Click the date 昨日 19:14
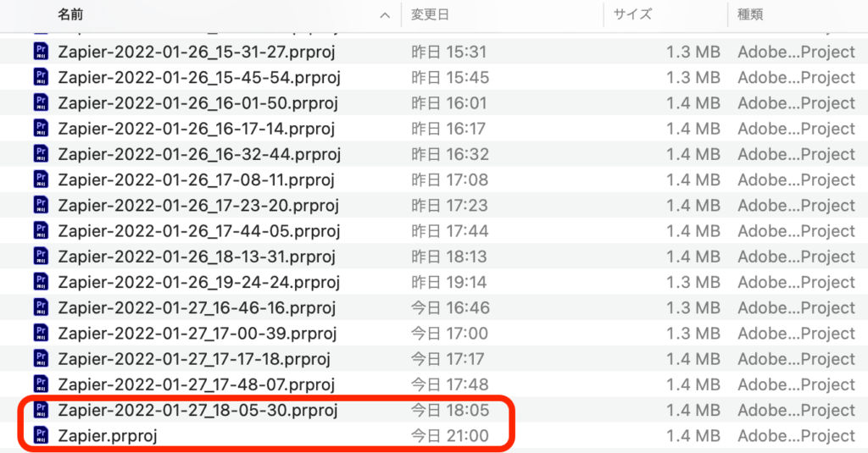 [449, 282]
